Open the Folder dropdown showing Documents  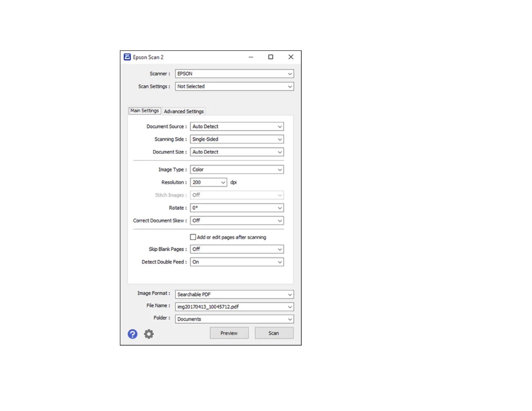pos(234,319)
